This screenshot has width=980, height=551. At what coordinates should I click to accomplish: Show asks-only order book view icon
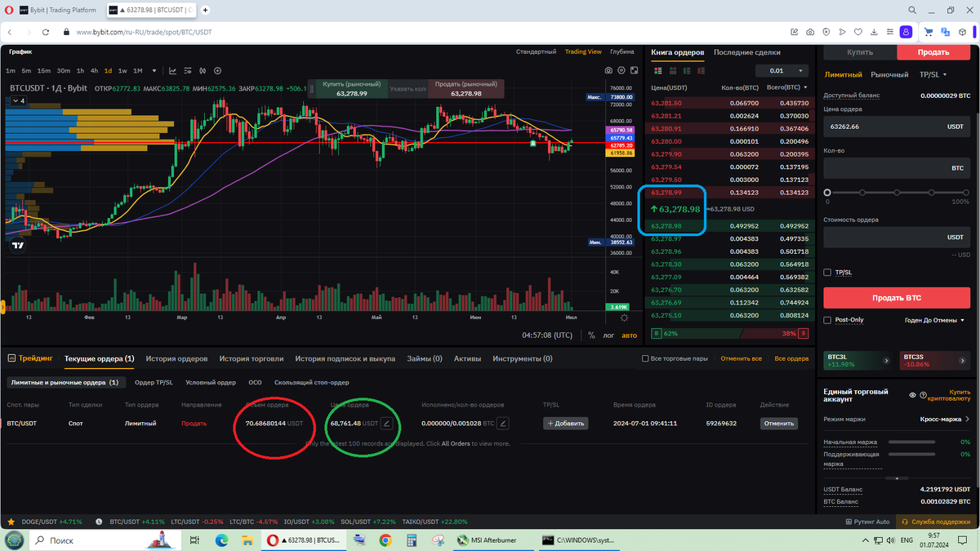702,71
